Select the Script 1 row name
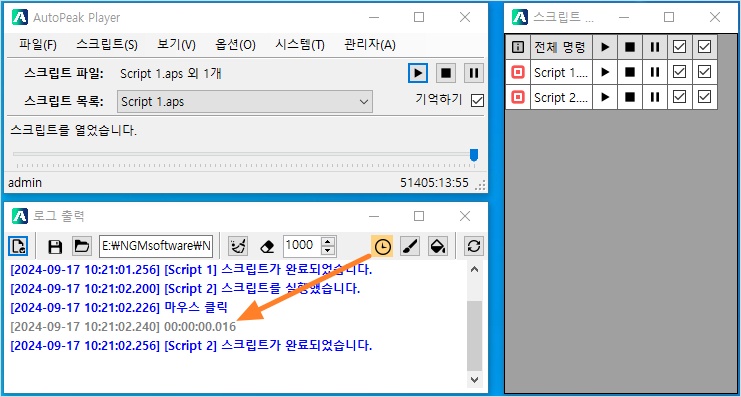 coord(561,72)
